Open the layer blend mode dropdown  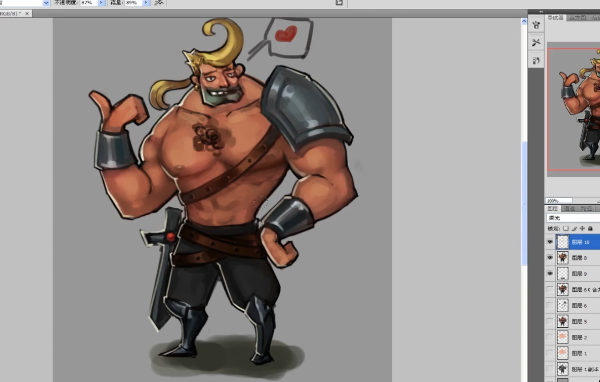click(x=573, y=218)
